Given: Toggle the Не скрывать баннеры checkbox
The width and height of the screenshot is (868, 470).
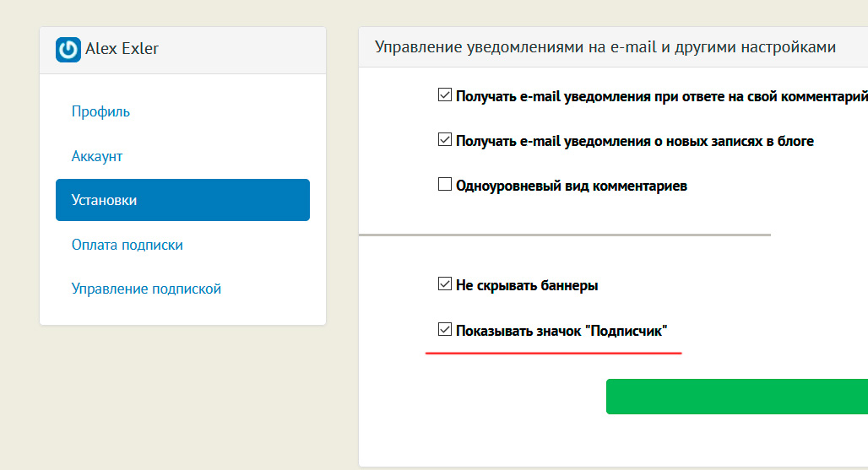Looking at the screenshot, I should click(x=445, y=284).
